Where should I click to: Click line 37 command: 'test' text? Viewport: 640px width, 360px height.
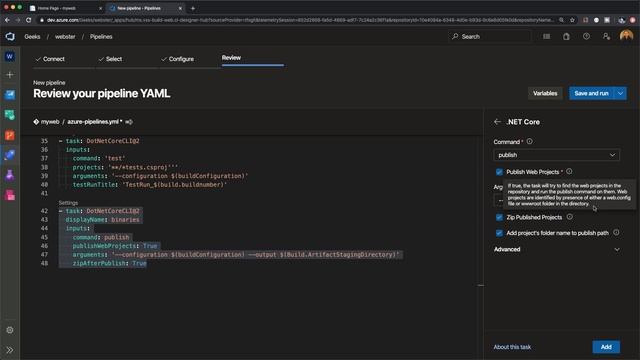click(99, 158)
